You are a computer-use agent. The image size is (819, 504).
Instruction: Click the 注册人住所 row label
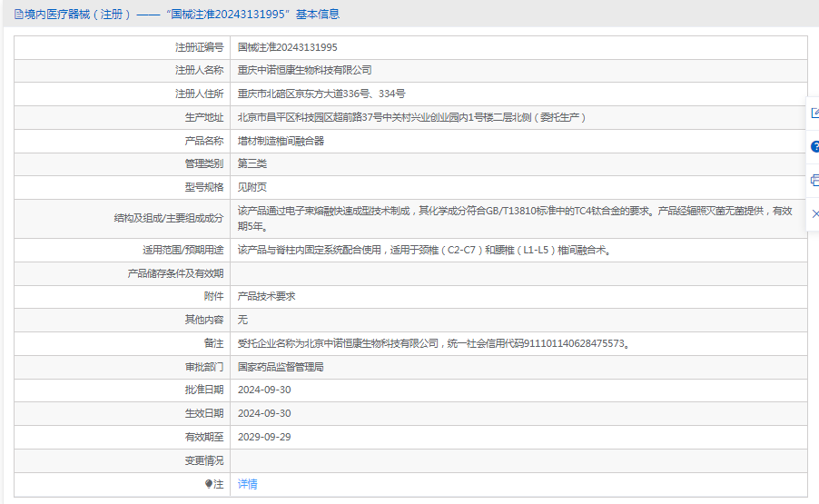199,94
